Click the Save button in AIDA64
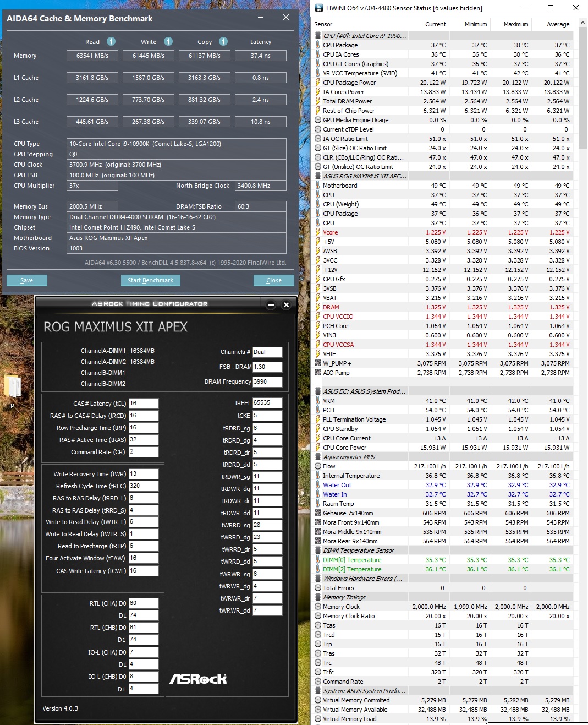This screenshot has height=725, width=588. (x=26, y=280)
